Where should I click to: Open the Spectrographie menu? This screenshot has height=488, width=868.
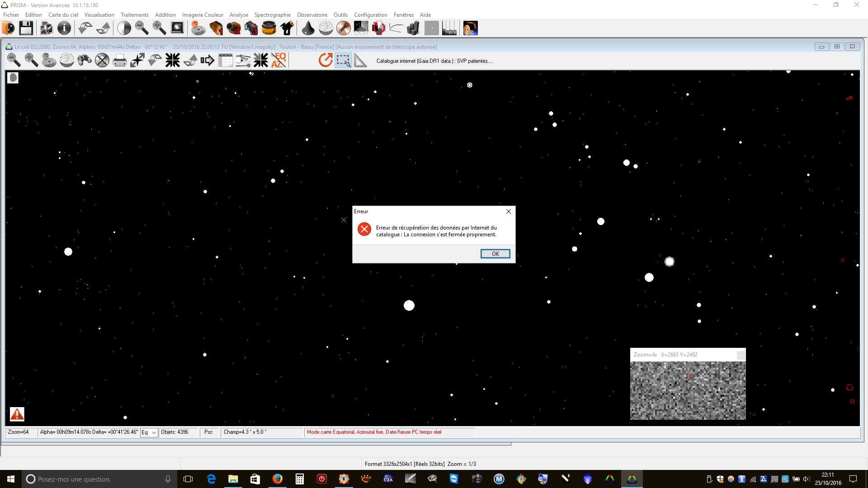point(272,14)
